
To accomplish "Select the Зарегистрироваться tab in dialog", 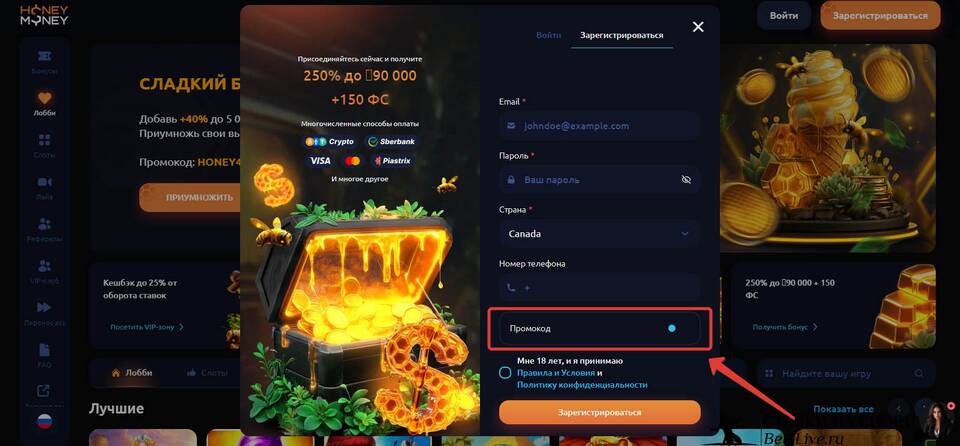I will pyautogui.click(x=622, y=35).
